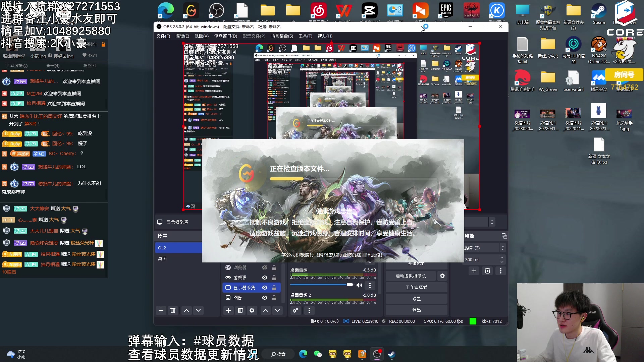The width and height of the screenshot is (644, 362).
Task: Click 退出 button in OBS controls
Action: [x=417, y=310]
